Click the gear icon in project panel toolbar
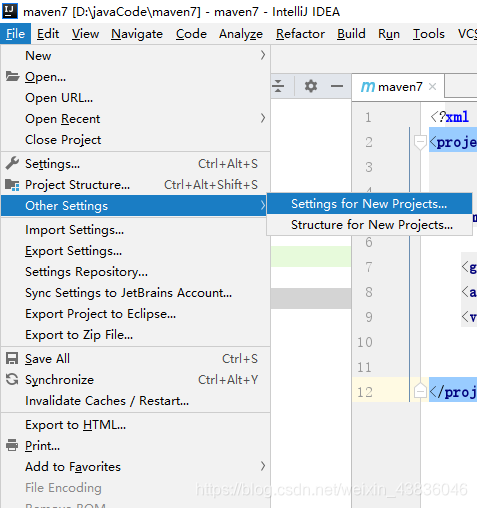The height and width of the screenshot is (508, 477). (x=311, y=86)
